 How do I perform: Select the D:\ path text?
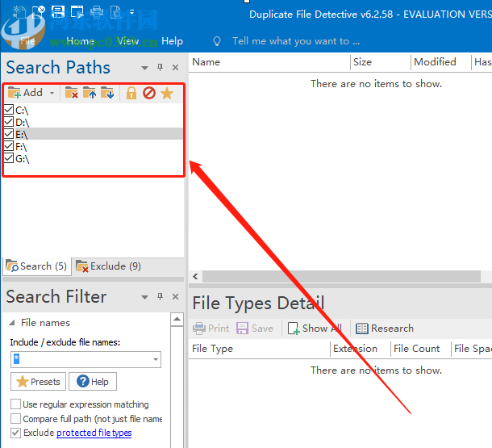pyautogui.click(x=23, y=123)
